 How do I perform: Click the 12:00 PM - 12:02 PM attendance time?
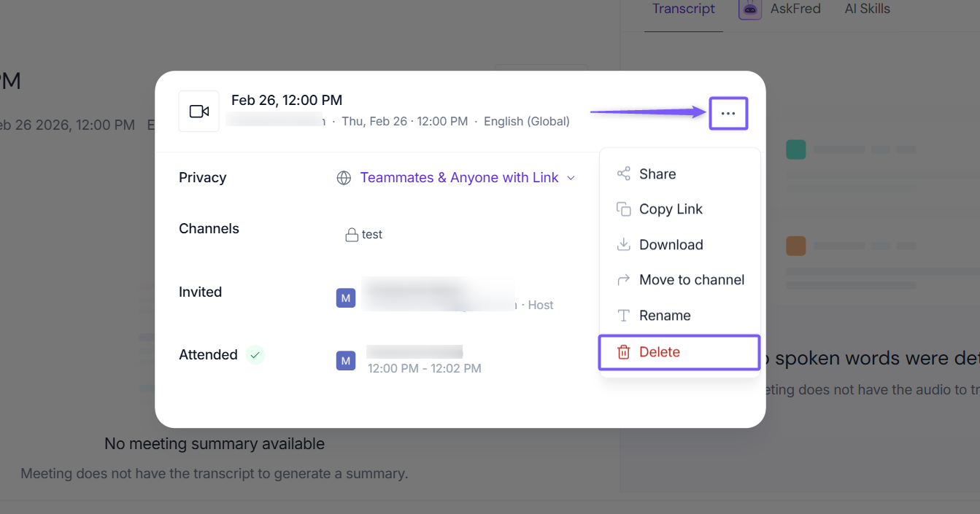tap(424, 368)
